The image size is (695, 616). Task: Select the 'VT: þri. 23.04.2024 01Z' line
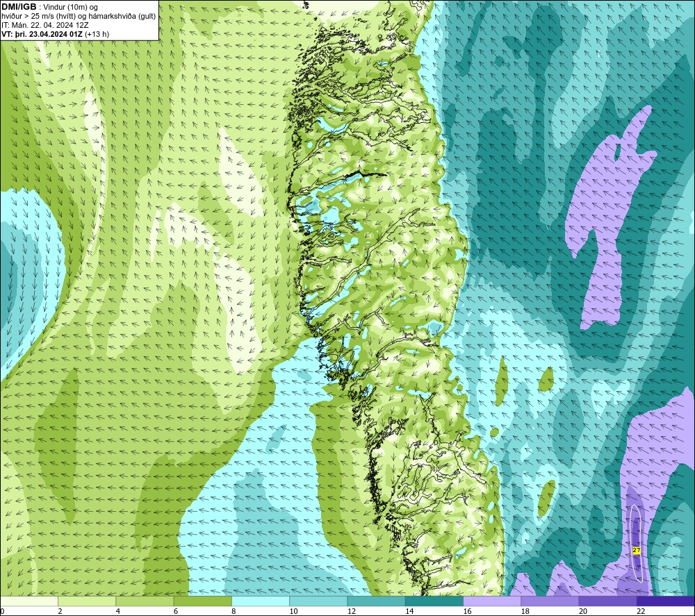click(42, 34)
